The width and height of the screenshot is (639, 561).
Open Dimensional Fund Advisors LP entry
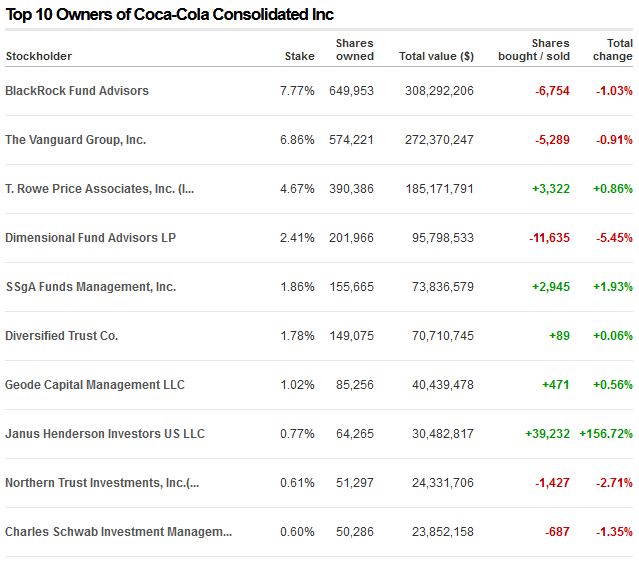pos(90,238)
